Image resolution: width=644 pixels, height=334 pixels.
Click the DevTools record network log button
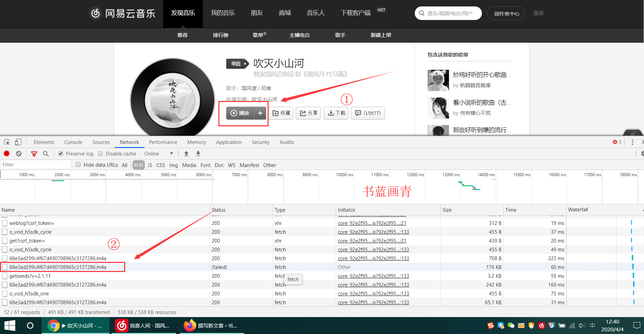point(6,153)
